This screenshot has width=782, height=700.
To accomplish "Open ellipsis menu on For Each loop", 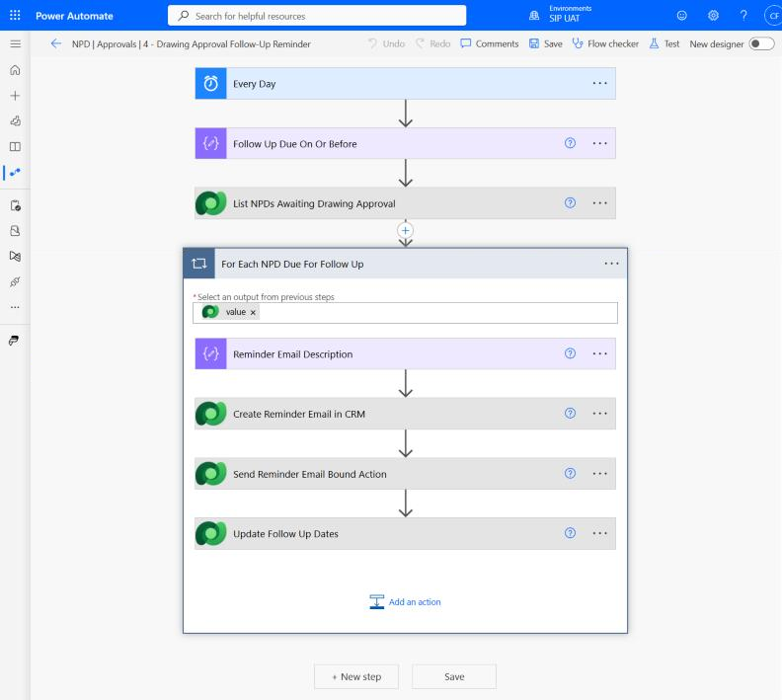I will (611, 264).
